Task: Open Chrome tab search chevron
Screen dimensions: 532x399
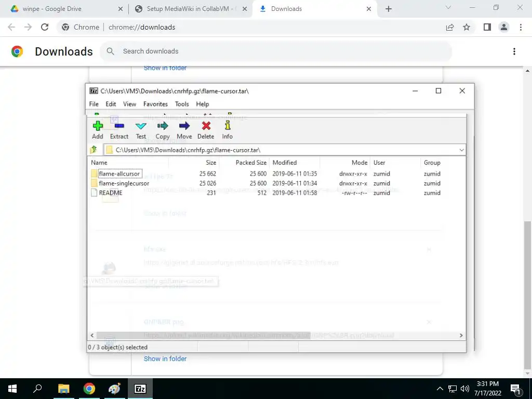Action: pos(448,7)
